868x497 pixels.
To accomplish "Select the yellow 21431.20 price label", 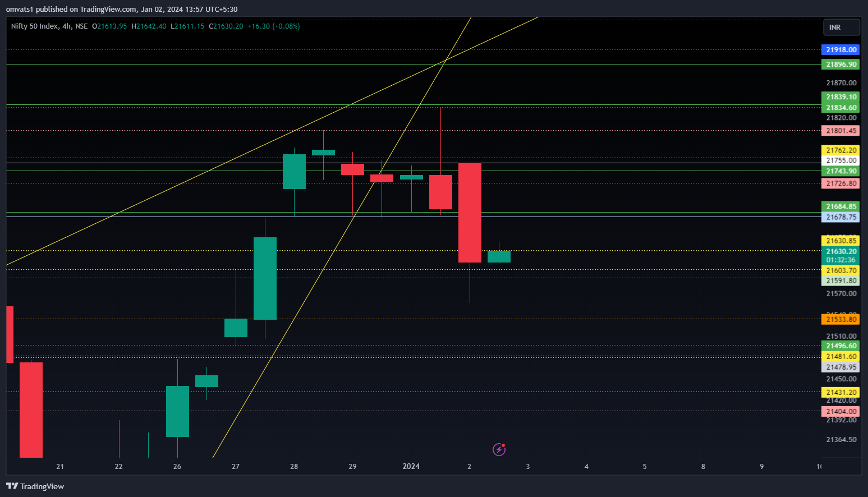I will click(x=841, y=393).
